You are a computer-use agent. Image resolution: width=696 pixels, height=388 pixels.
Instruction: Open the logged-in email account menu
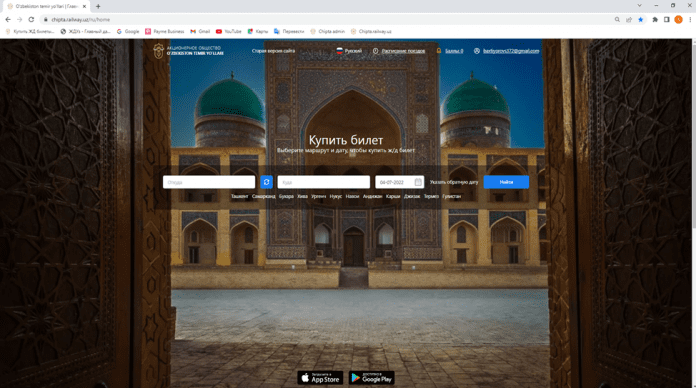tap(511, 51)
